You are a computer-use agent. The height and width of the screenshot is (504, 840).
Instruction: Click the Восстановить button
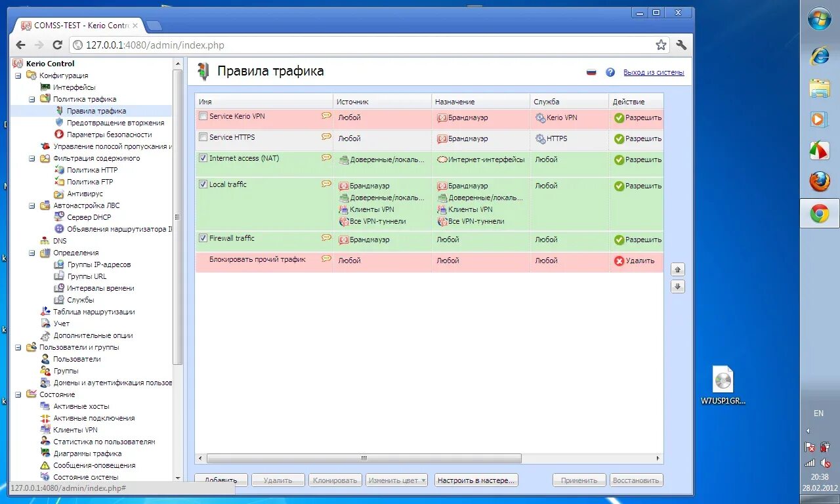637,480
